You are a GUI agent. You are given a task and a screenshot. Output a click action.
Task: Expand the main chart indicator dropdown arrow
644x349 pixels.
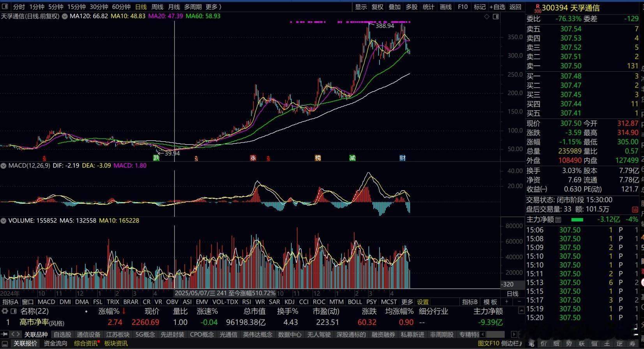tap(65, 16)
